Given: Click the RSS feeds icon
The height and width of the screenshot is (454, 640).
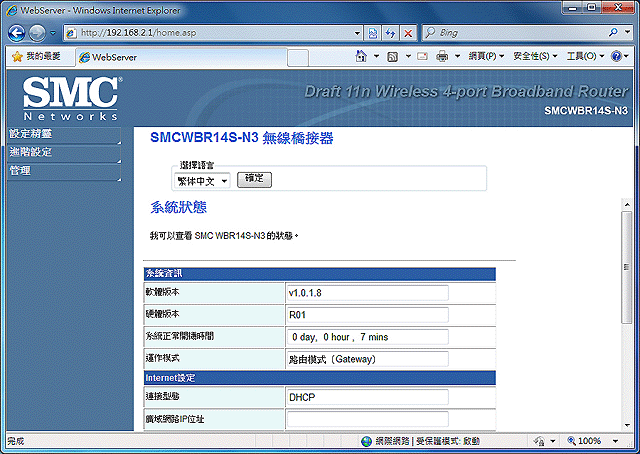Looking at the screenshot, I should (392, 56).
